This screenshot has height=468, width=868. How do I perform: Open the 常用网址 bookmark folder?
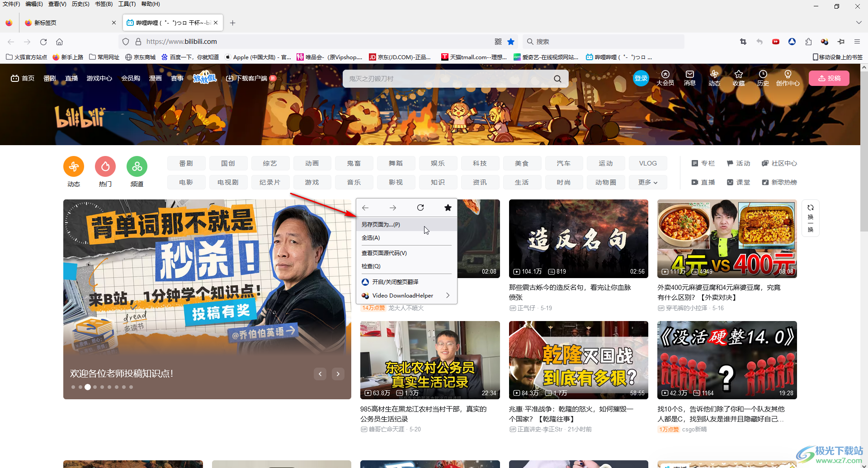point(104,57)
